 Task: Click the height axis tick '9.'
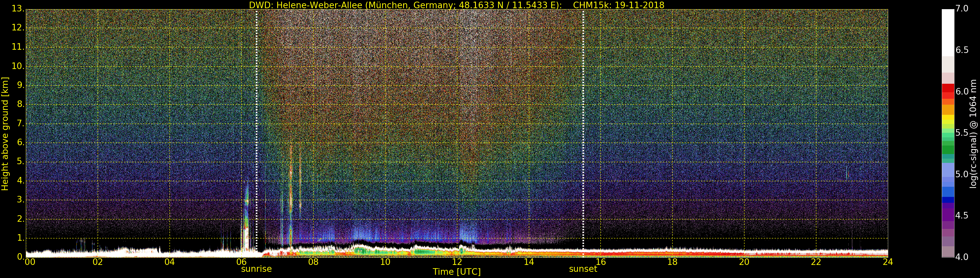21,85
